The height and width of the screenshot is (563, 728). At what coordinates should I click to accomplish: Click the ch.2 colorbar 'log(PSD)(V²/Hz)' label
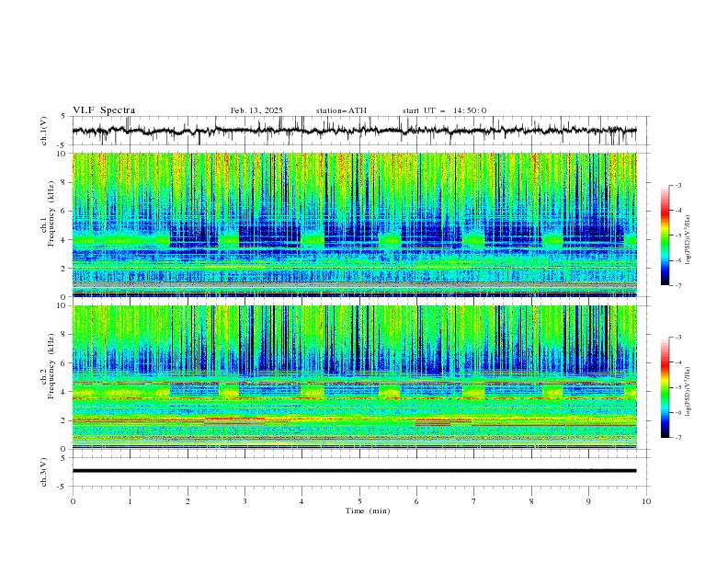[688, 392]
